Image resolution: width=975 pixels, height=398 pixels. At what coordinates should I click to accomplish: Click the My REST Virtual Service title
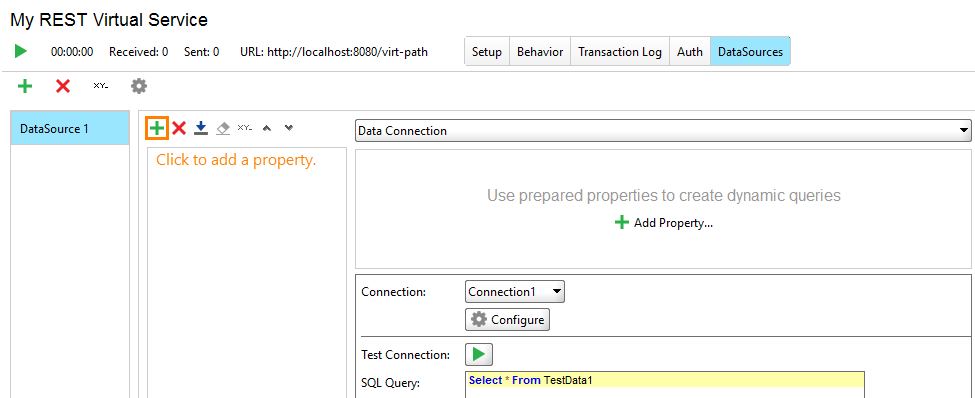109,20
